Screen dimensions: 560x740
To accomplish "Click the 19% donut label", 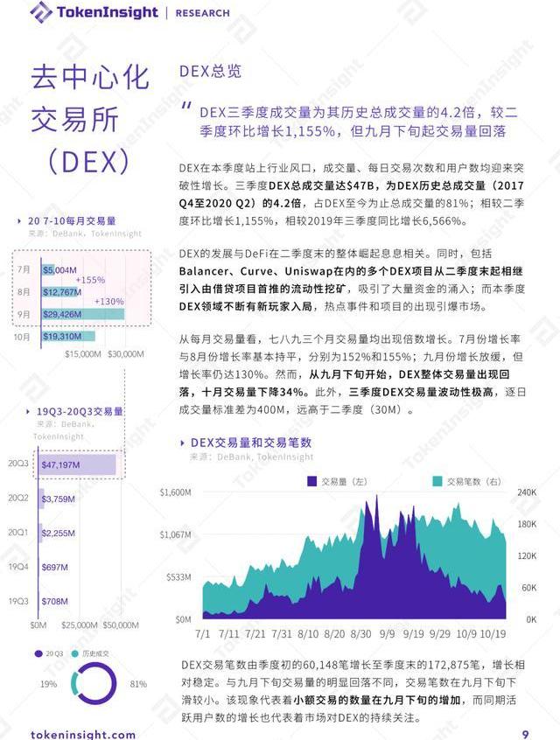I will point(49,684).
